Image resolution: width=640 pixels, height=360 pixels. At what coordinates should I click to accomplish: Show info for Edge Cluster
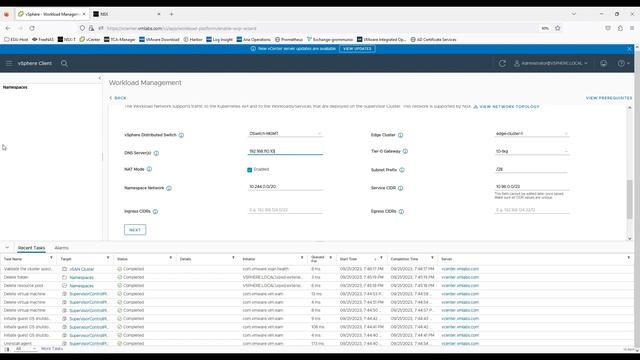400,135
